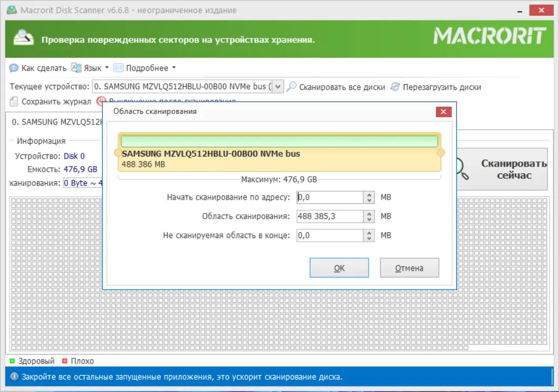This screenshot has width=559, height=392.
Task: Click the green 'Здоровый' legend square
Action: pyautogui.click(x=12, y=361)
